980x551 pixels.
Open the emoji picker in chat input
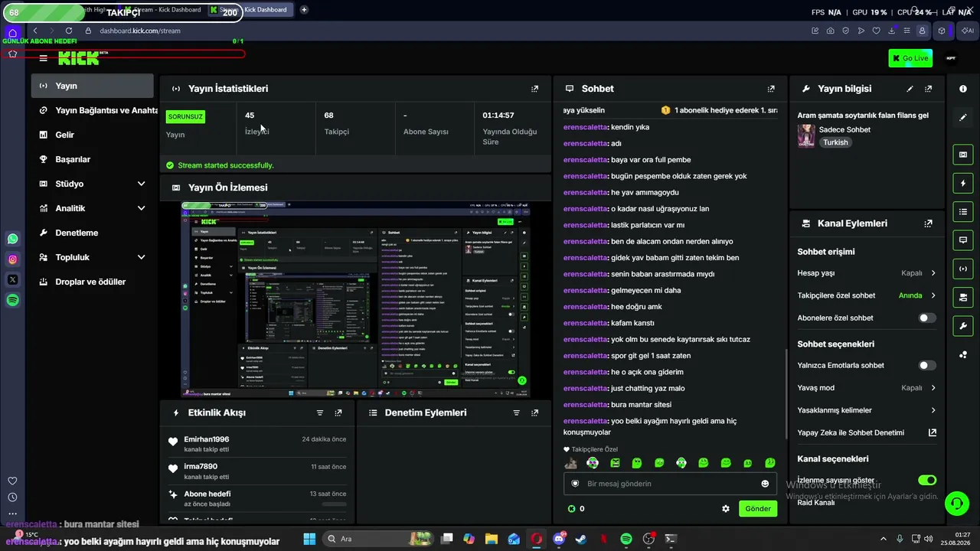(765, 484)
